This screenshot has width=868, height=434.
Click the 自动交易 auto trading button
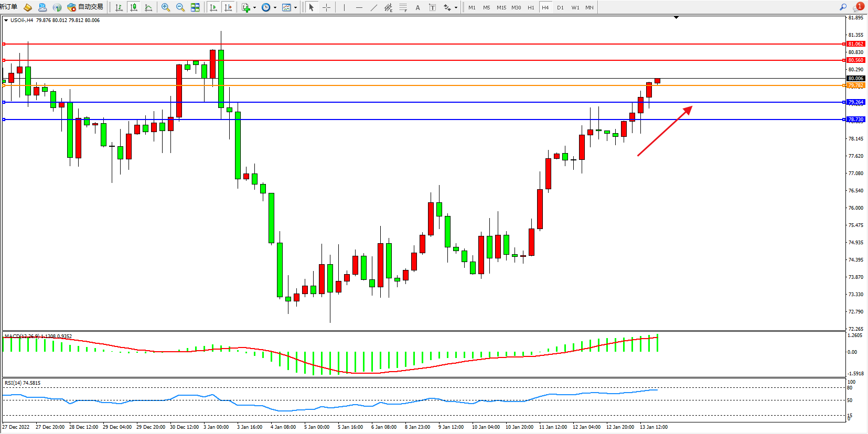click(x=85, y=7)
